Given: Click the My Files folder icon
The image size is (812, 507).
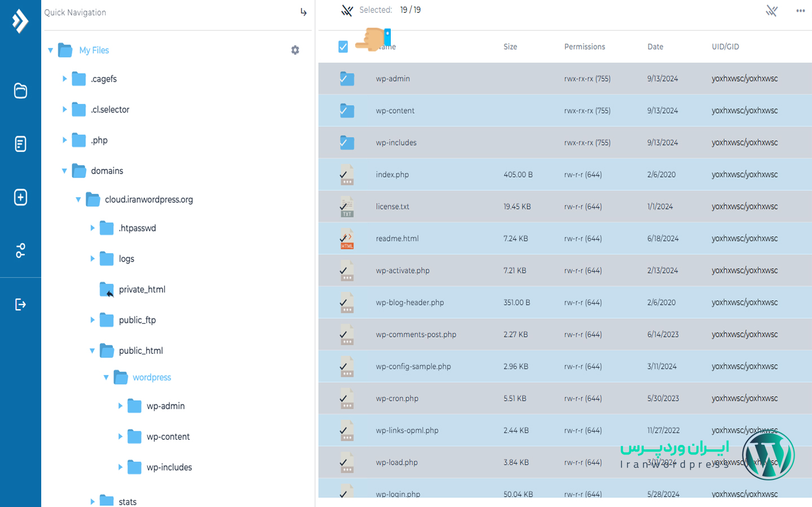Looking at the screenshot, I should 66,50.
